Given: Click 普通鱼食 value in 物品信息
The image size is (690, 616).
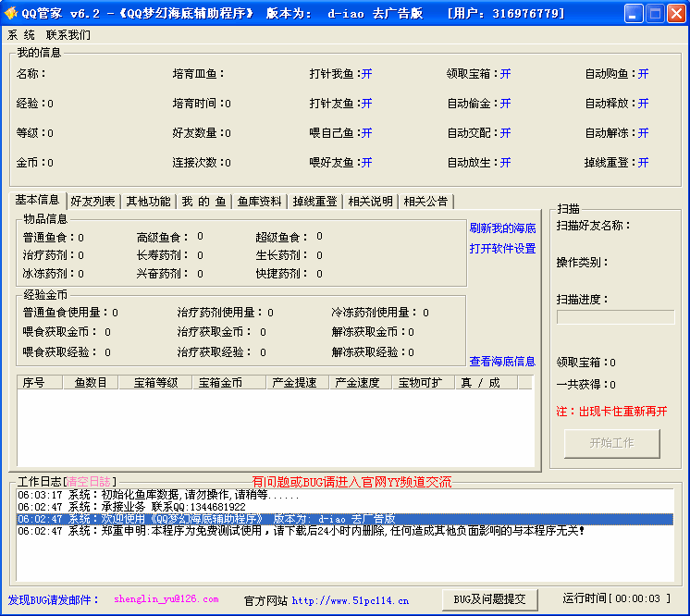Looking at the screenshot, I should (x=81, y=238).
